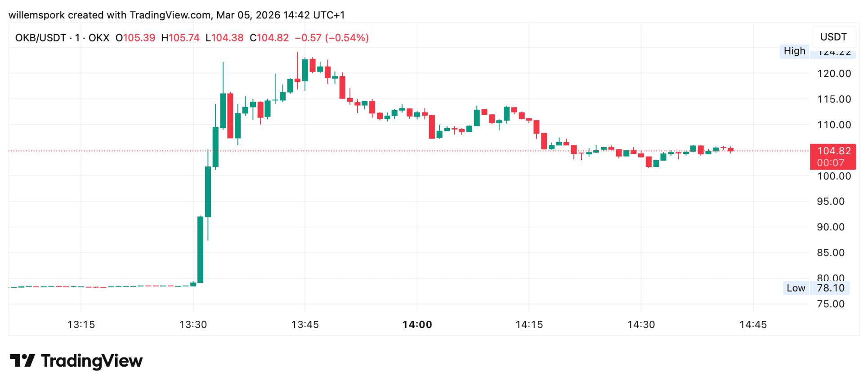This screenshot has height=386, width=868.
Task: Click the 90.00 price scale label
Action: point(830,227)
